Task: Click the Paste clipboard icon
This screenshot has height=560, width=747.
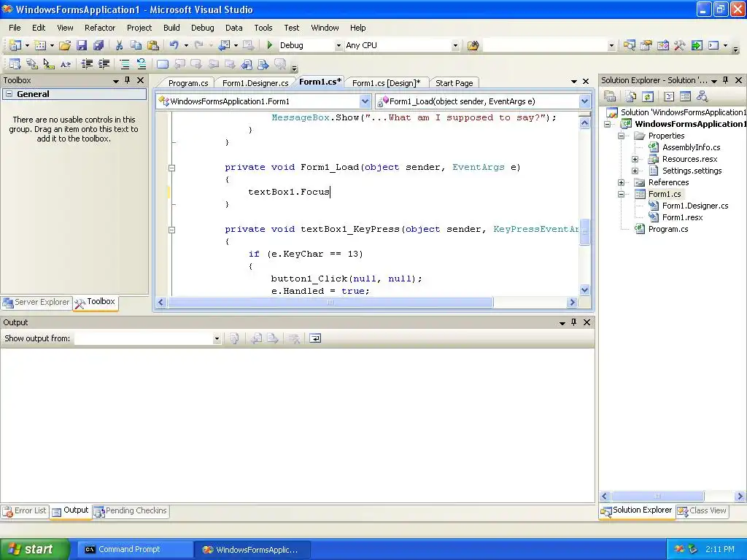Action: coord(153,45)
